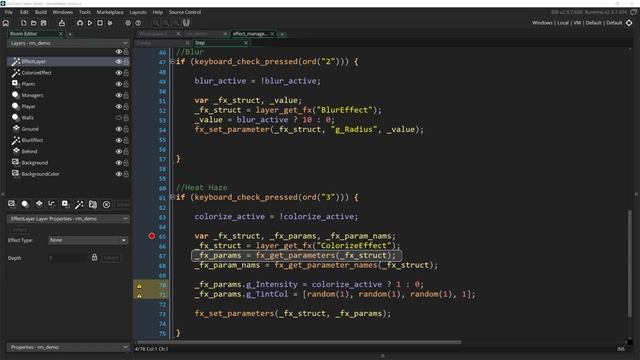Run the game with the play icon
The width and height of the screenshot is (640, 360).
click(90, 23)
